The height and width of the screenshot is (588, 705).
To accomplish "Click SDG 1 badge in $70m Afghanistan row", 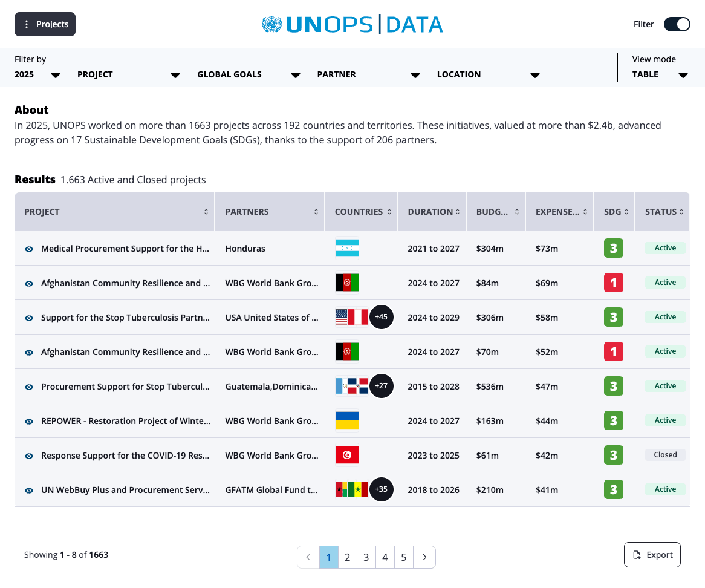I will point(614,352).
